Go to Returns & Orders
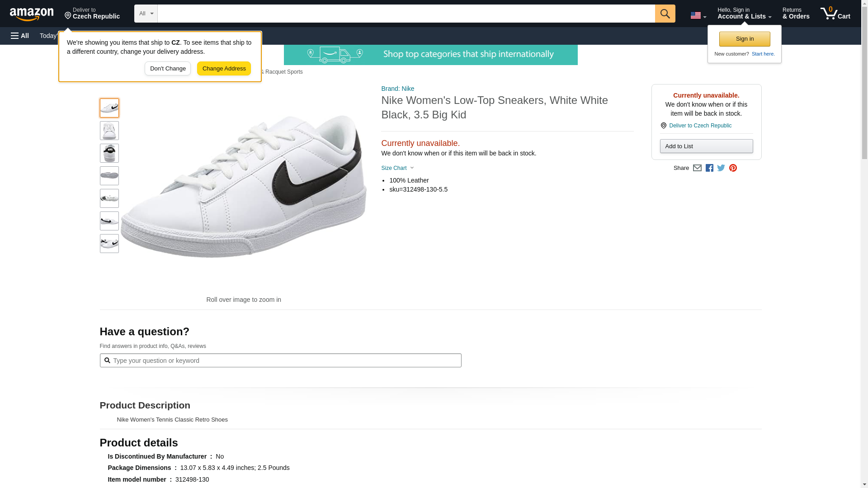 (x=796, y=14)
